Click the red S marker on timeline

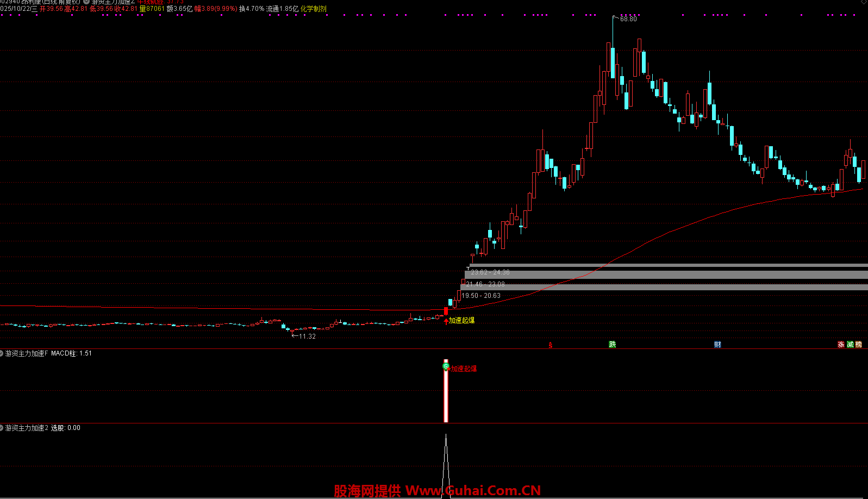tap(550, 345)
